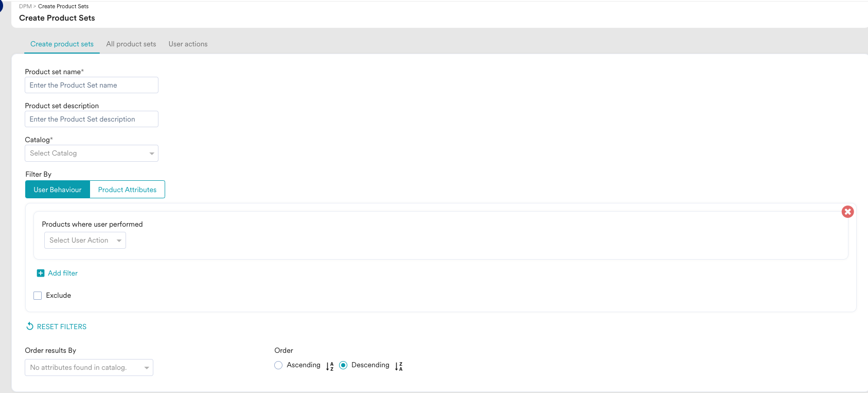Click RESET FILTERS link
Image resolution: width=868 pixels, height=393 pixels.
pos(62,327)
